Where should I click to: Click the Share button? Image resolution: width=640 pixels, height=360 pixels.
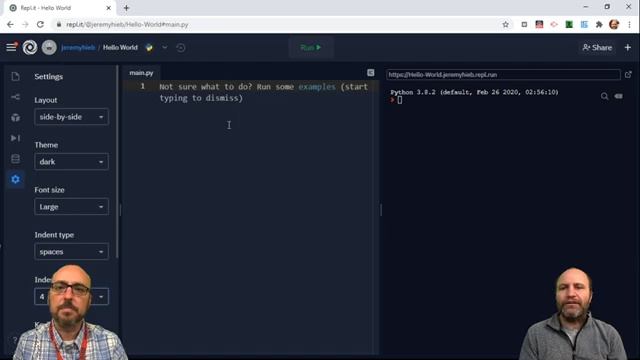pyautogui.click(x=597, y=47)
